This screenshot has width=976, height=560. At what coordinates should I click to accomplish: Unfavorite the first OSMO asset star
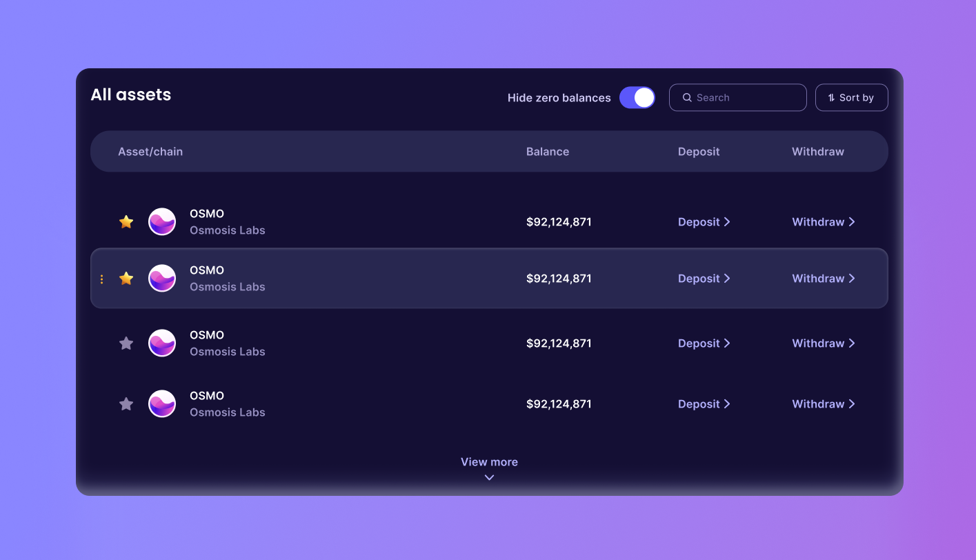[126, 221]
